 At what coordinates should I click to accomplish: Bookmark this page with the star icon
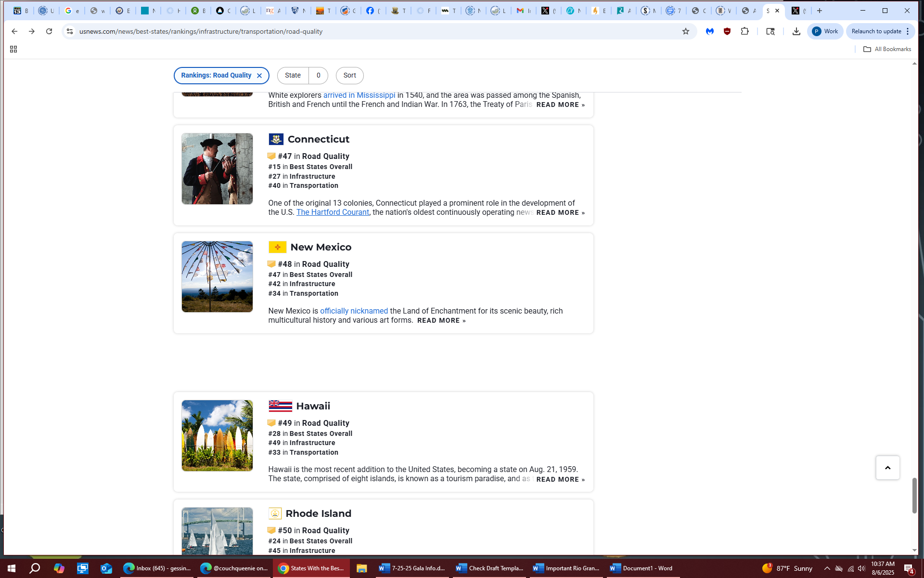point(685,31)
